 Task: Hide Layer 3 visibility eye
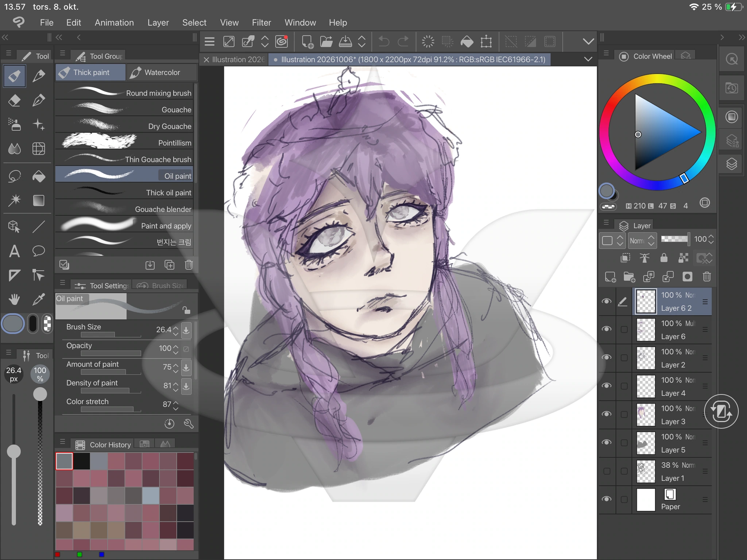(607, 414)
